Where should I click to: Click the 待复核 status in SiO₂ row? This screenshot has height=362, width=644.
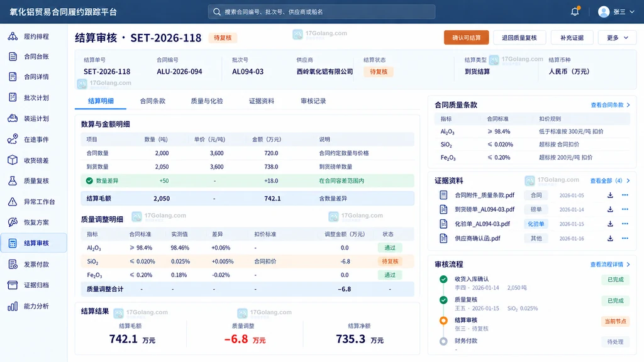pos(390,261)
